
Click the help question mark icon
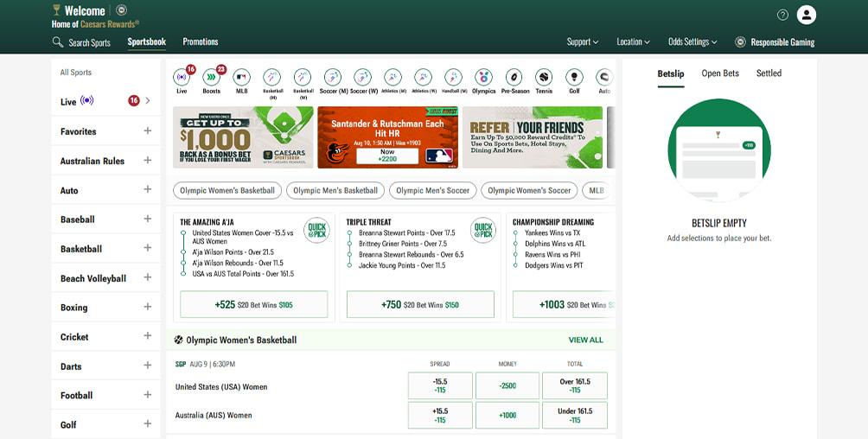click(x=782, y=15)
